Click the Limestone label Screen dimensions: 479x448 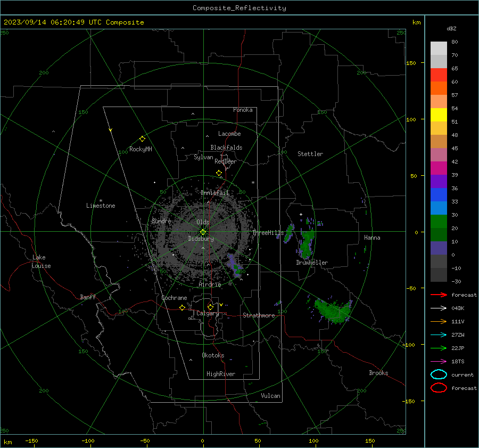[101, 206]
